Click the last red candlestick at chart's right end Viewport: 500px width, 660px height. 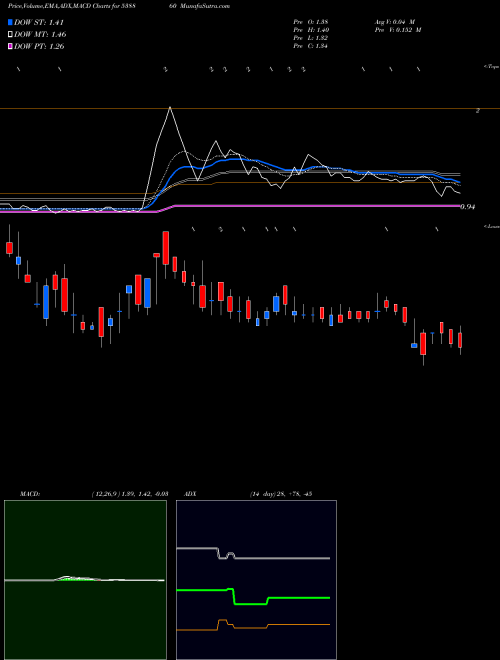(x=460, y=340)
